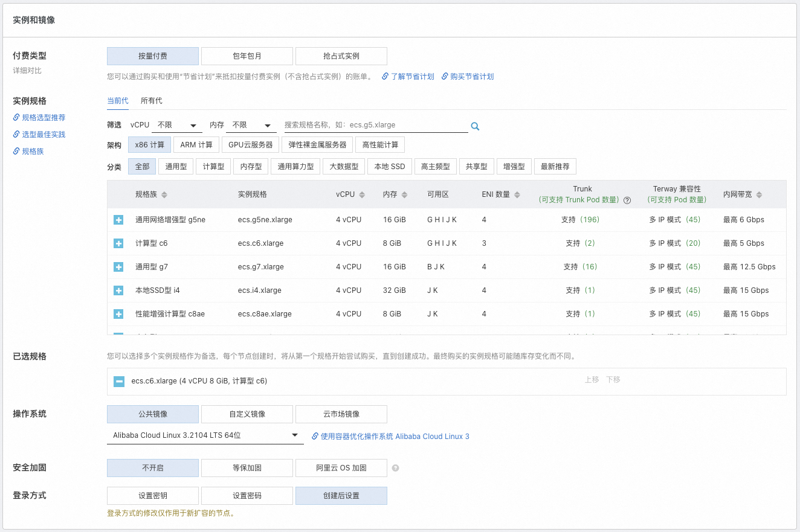Choose 设置密码 login method

pyautogui.click(x=247, y=496)
